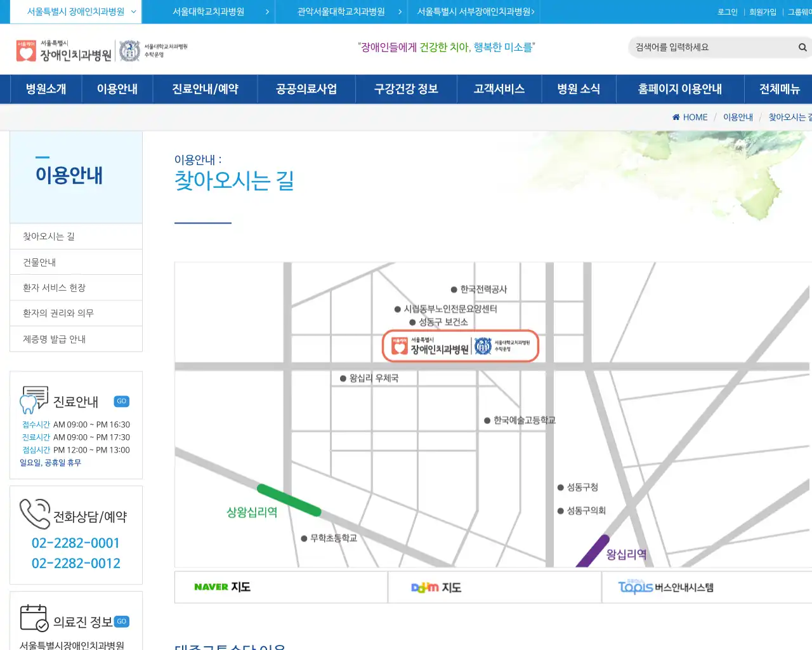Screen dimensions: 812x650
Task: Click the tooth chat icon for 진료안내
Action: click(34, 400)
